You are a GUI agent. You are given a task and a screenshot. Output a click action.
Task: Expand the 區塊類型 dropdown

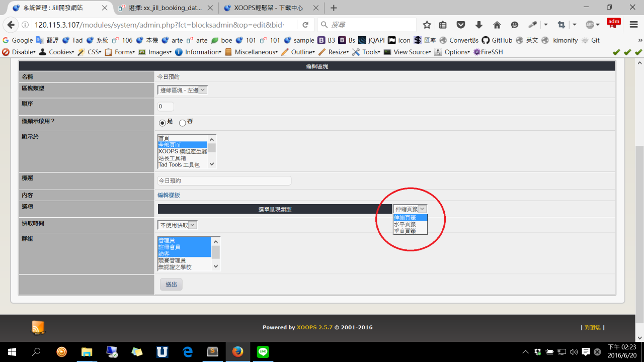pyautogui.click(x=183, y=90)
